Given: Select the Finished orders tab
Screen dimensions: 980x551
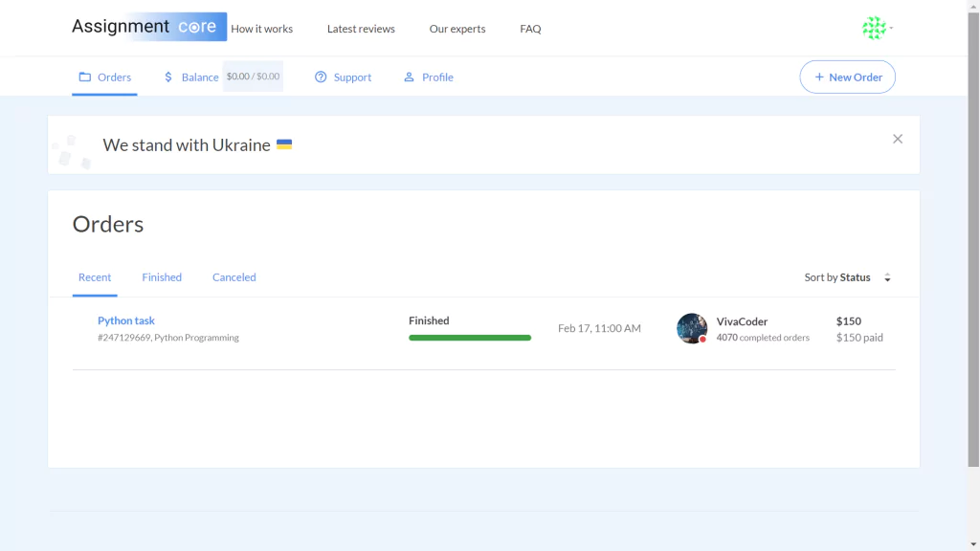Looking at the screenshot, I should [x=162, y=277].
